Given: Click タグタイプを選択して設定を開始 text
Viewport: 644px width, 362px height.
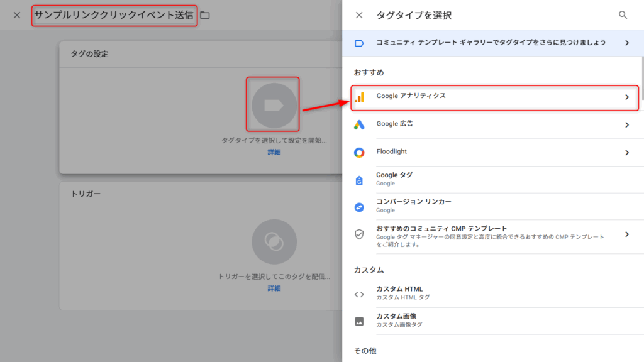Looking at the screenshot, I should point(274,140).
